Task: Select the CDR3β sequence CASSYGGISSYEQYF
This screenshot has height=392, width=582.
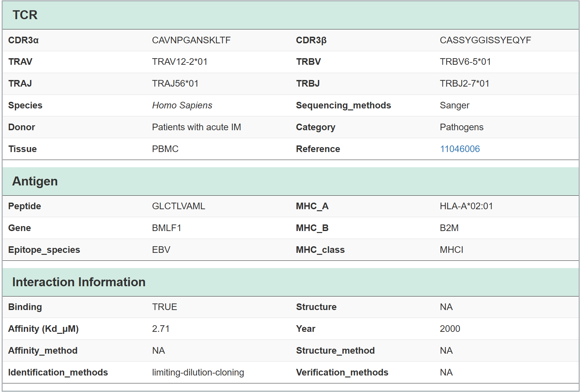Action: point(485,40)
